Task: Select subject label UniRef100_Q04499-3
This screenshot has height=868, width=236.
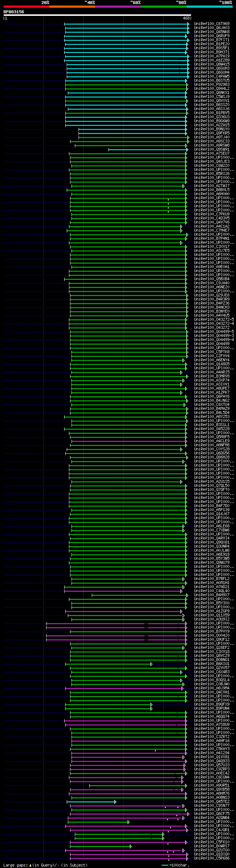Action: (214, 335)
